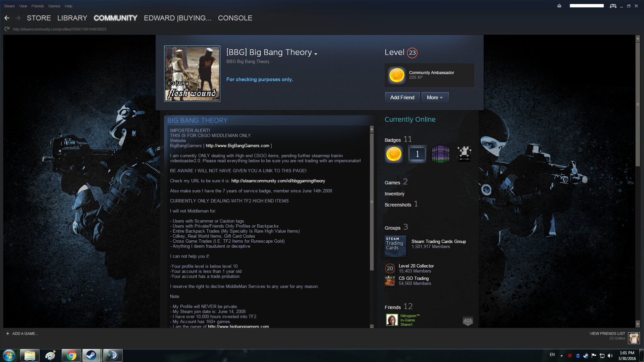Click the Add Friend button
Image resolution: width=644 pixels, height=362 pixels.
coord(402,98)
